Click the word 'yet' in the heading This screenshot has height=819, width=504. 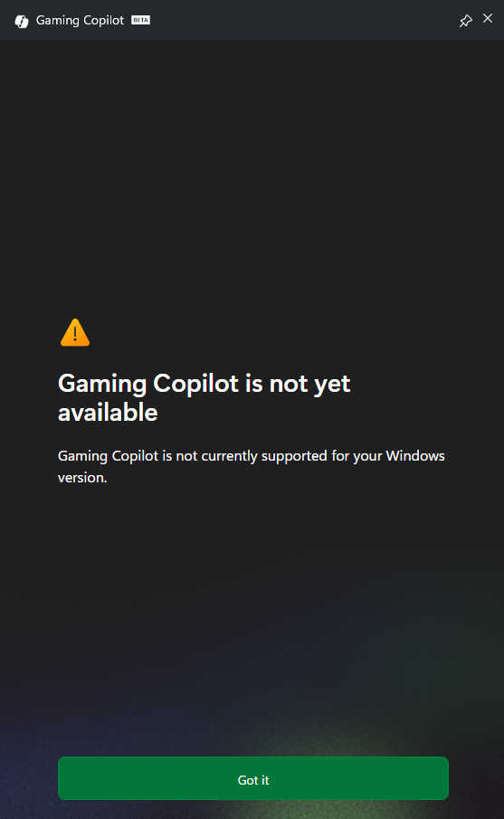(x=332, y=386)
